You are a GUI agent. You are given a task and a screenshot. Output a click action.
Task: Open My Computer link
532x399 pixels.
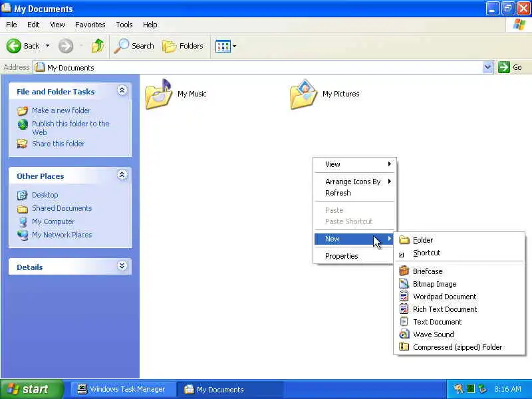pyautogui.click(x=53, y=221)
